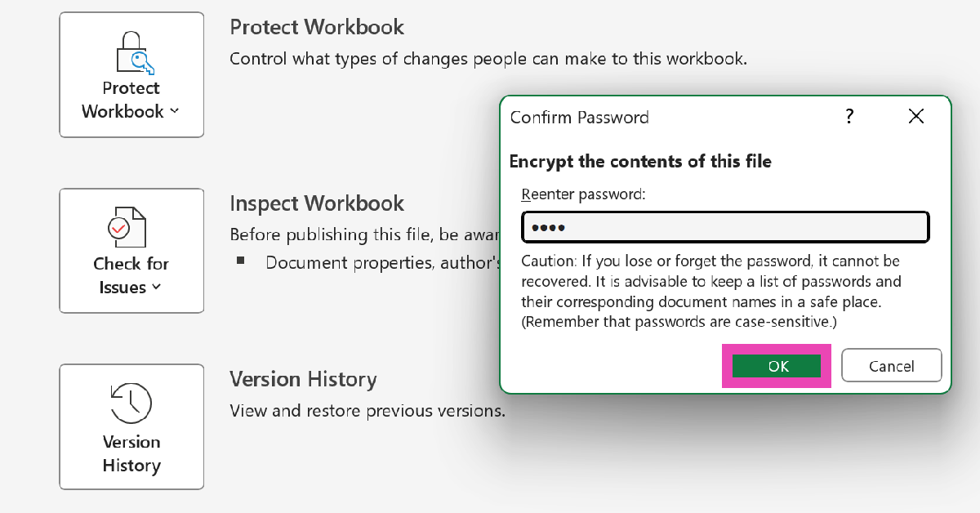The image size is (980, 513).
Task: Cancel the Confirm Password dialog
Action: pos(891,366)
